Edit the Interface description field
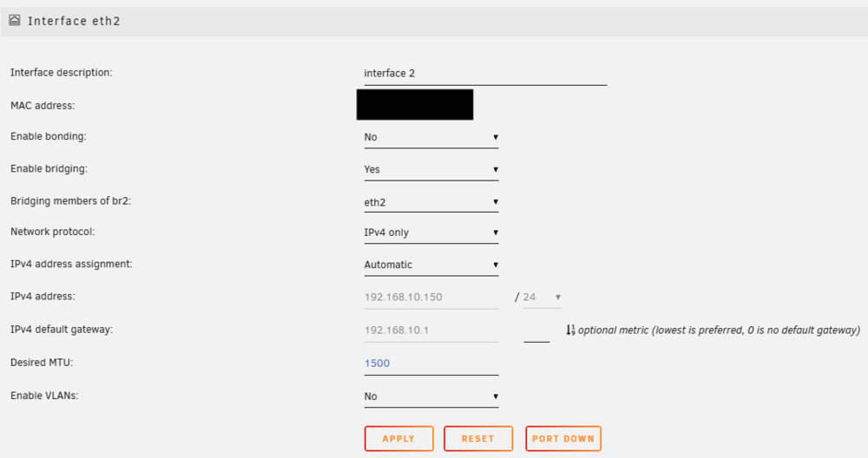Image resolution: width=868 pixels, height=458 pixels. 485,74
